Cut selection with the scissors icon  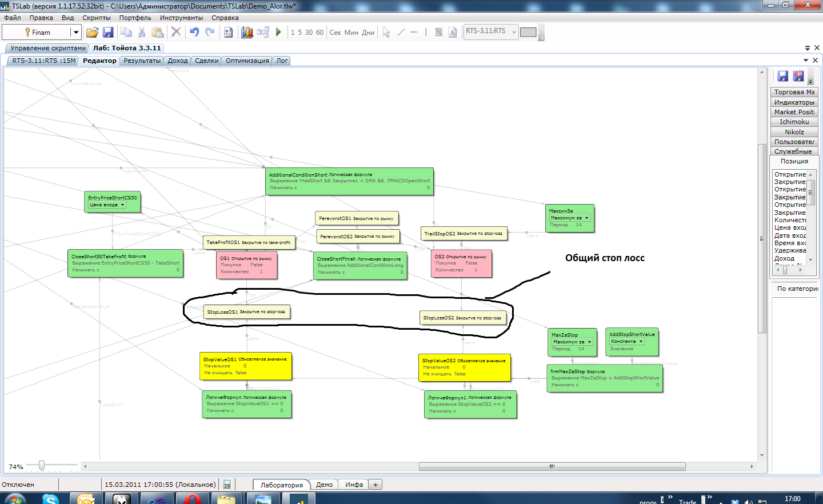[142, 32]
